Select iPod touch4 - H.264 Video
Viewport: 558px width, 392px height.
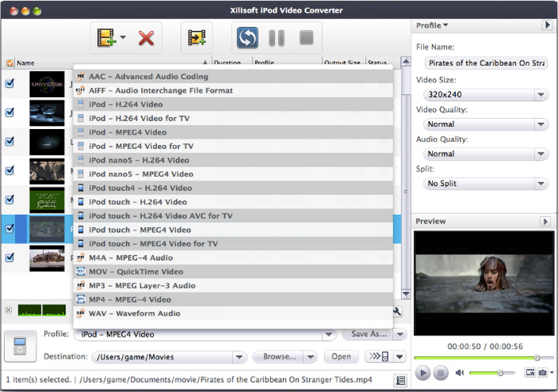(233, 188)
